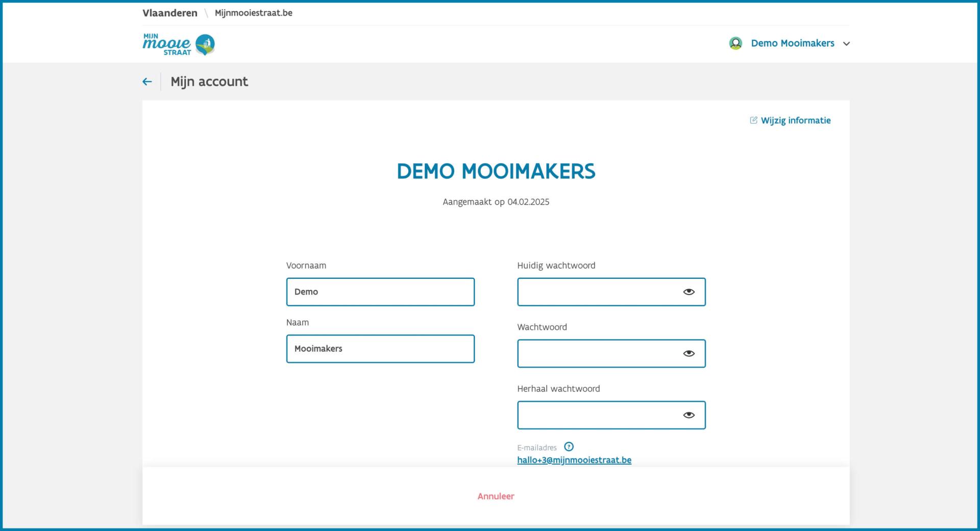Open the Demo Mooimakers account dropdown chevron

point(846,44)
